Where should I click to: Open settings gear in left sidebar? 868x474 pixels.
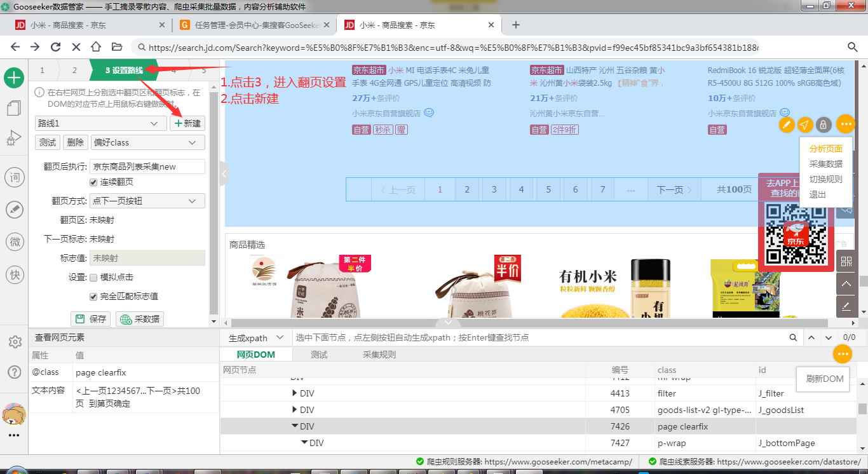[x=15, y=342]
